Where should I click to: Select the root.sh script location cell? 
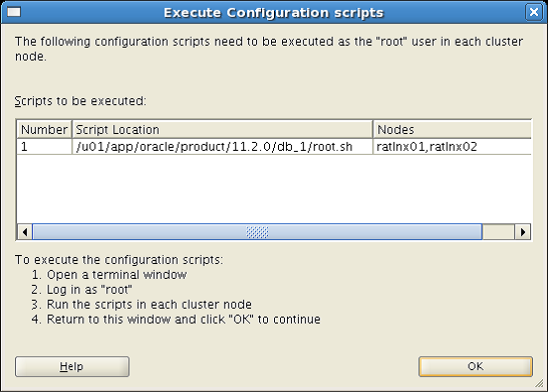(222, 147)
